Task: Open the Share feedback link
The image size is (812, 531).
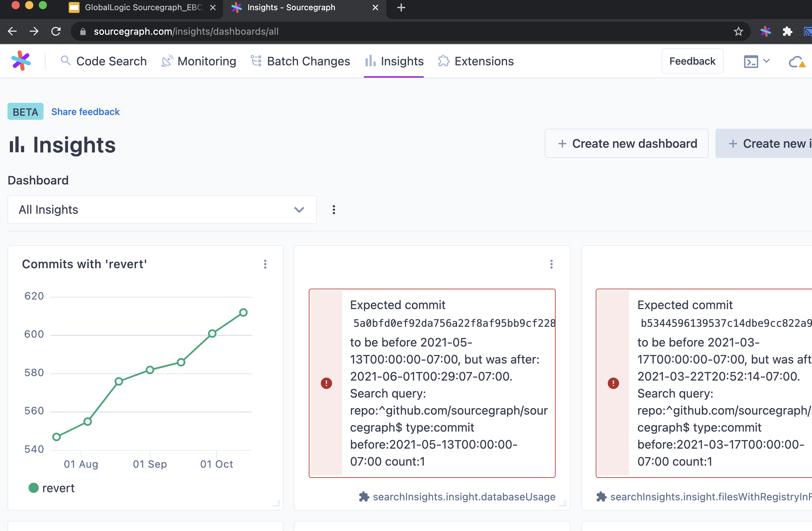Action: coord(85,112)
